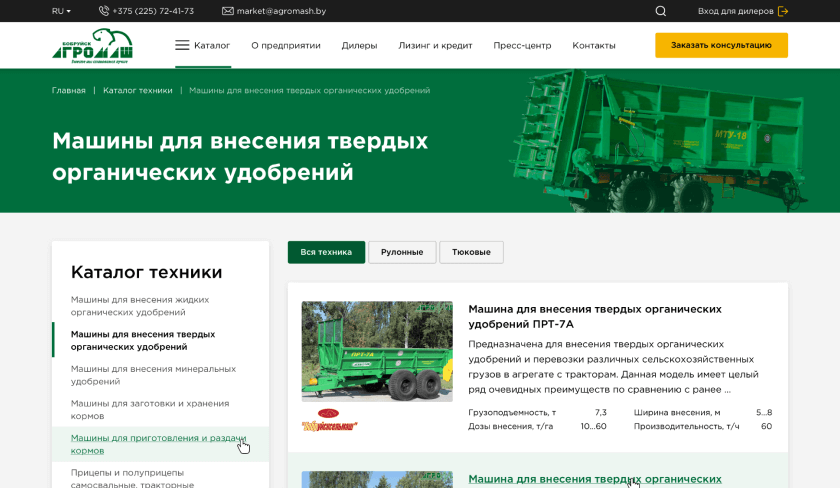
Task: Go to homepage via Агромаш logo
Action: [92, 46]
